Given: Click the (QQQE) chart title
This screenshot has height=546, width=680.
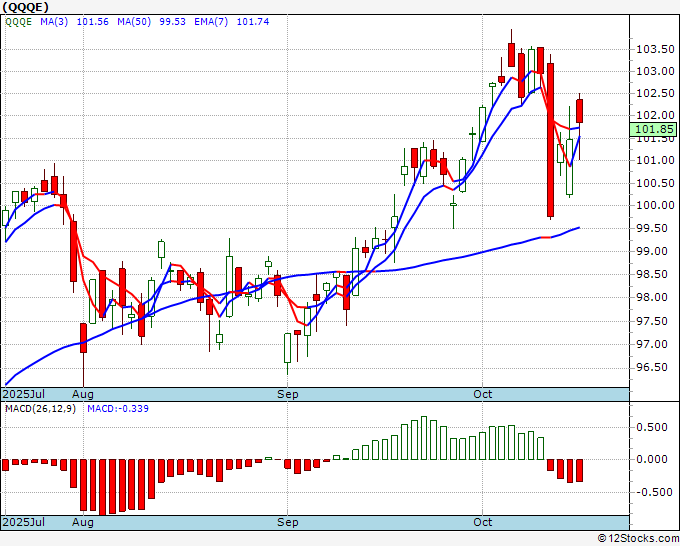Looking at the screenshot, I should click(26, 7).
